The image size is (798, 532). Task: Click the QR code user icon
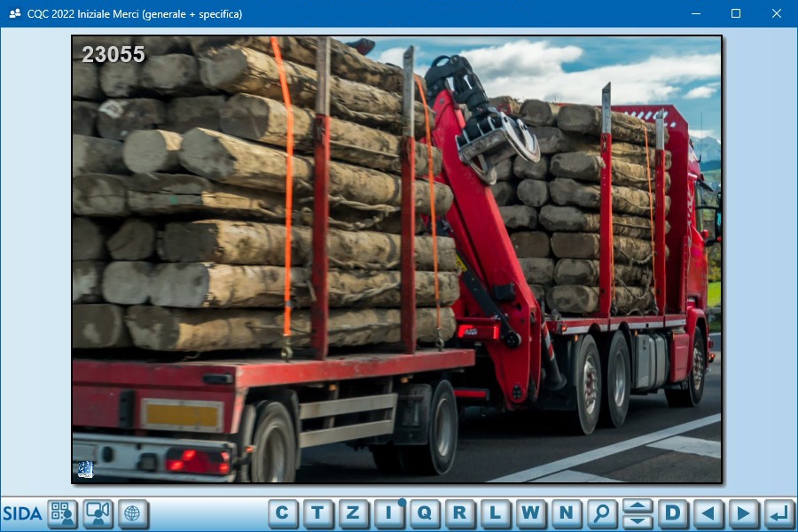pyautogui.click(x=63, y=513)
